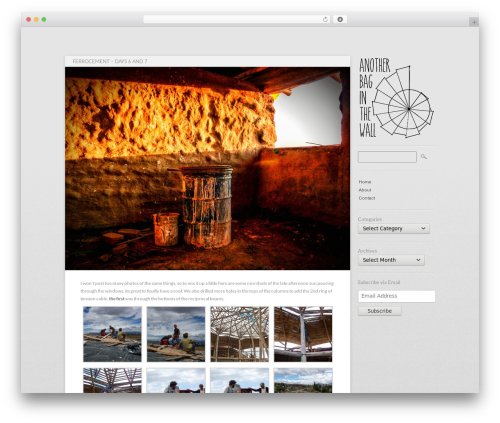Click the browser reload icon
The width and height of the screenshot is (500, 423).
pyautogui.click(x=325, y=20)
